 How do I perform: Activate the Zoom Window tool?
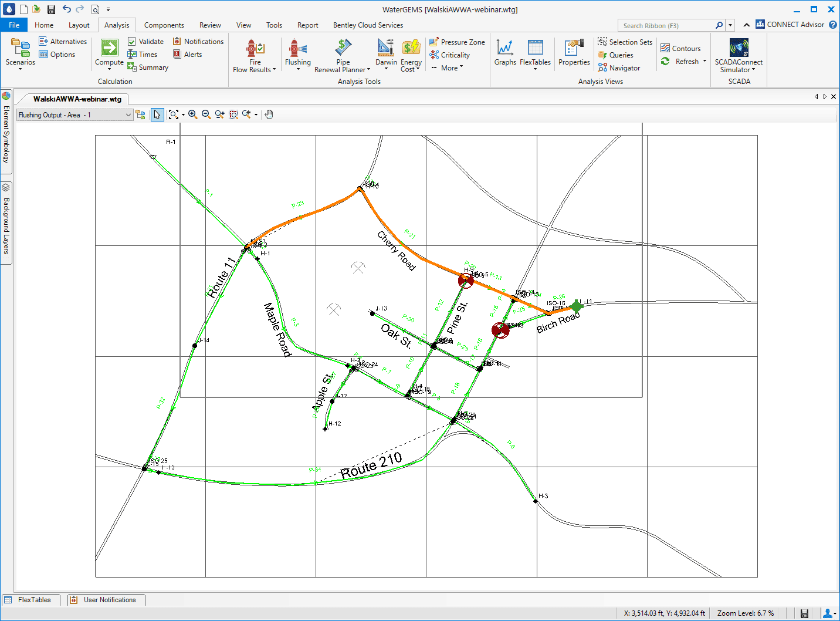(x=233, y=114)
